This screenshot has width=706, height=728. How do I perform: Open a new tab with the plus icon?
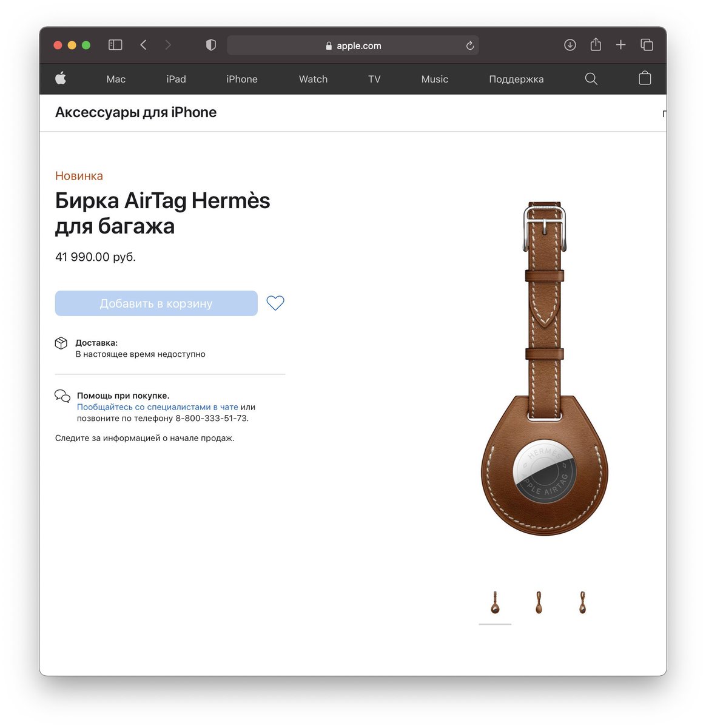tap(620, 45)
